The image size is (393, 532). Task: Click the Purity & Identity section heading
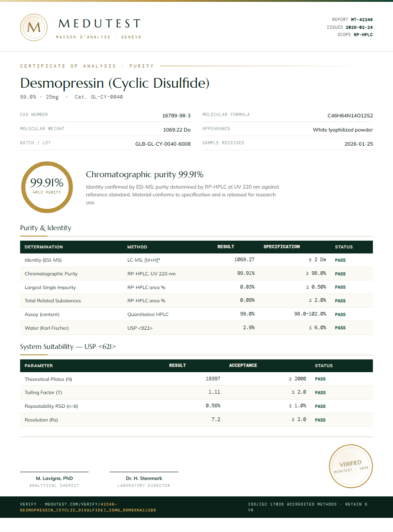tap(46, 228)
